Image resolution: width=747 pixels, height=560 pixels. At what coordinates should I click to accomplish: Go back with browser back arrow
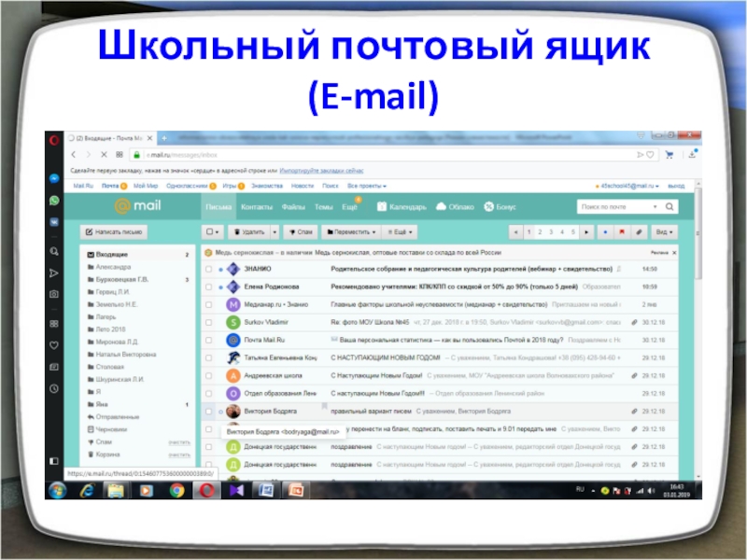click(x=74, y=155)
